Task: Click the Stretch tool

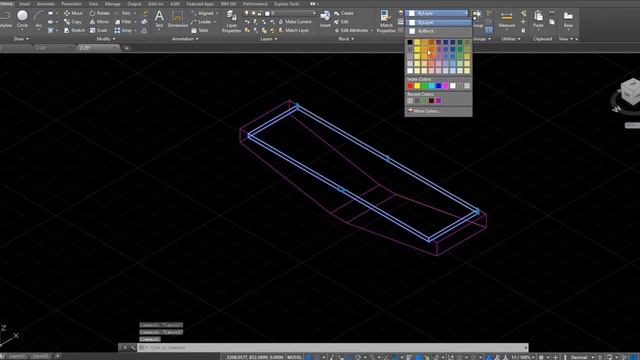Action: pyautogui.click(x=74, y=30)
